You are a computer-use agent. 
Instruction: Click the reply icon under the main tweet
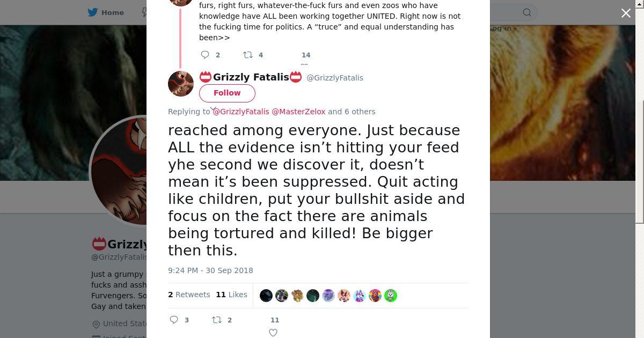click(174, 320)
